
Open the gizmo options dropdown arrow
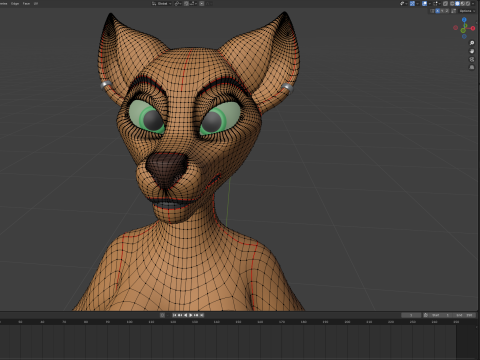pyautogui.click(x=417, y=4)
